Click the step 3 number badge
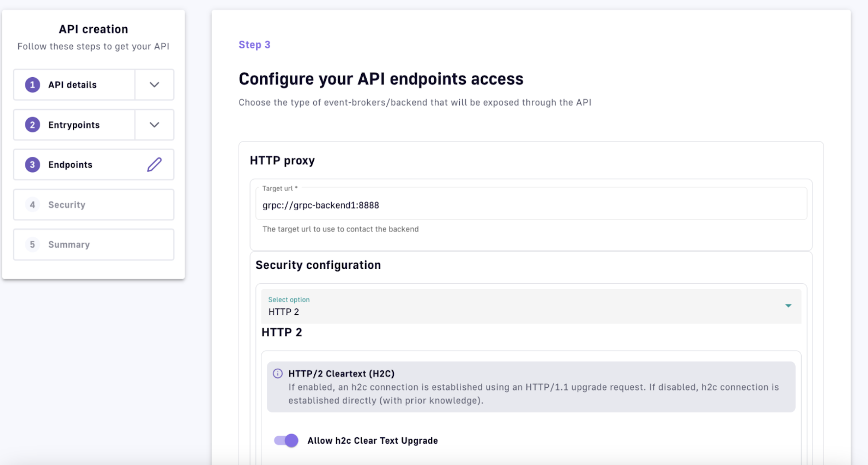This screenshot has height=465, width=868. coord(32,165)
